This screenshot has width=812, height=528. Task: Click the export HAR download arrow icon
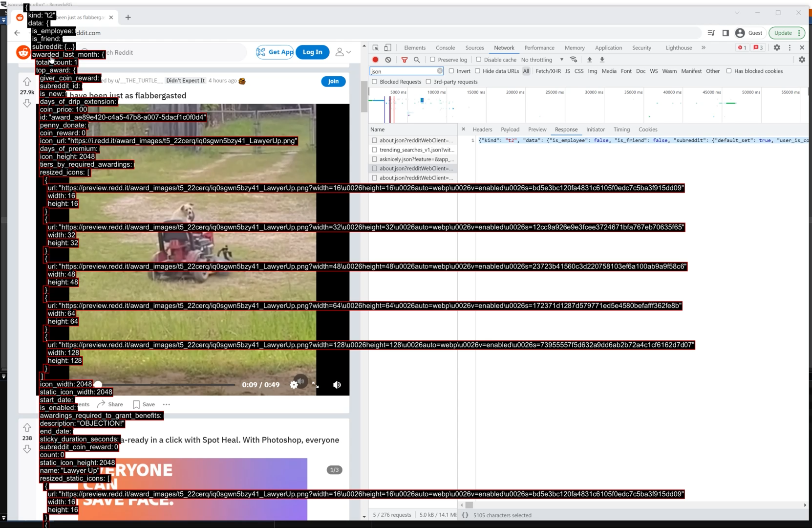click(602, 60)
